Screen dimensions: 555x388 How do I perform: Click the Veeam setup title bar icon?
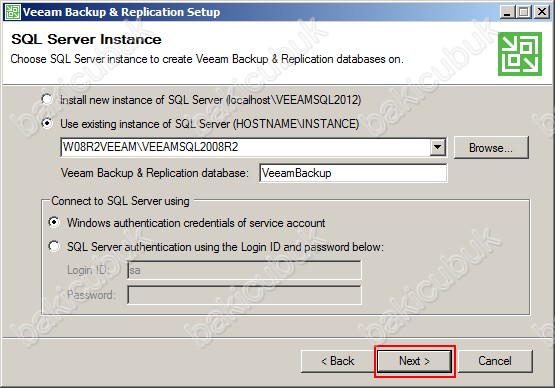(x=12, y=12)
